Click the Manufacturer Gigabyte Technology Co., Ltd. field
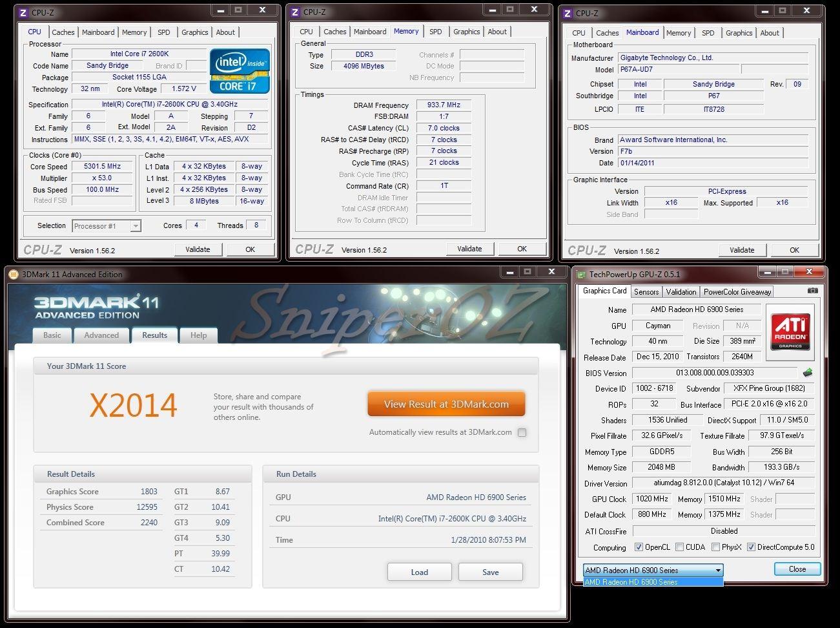 [713, 58]
